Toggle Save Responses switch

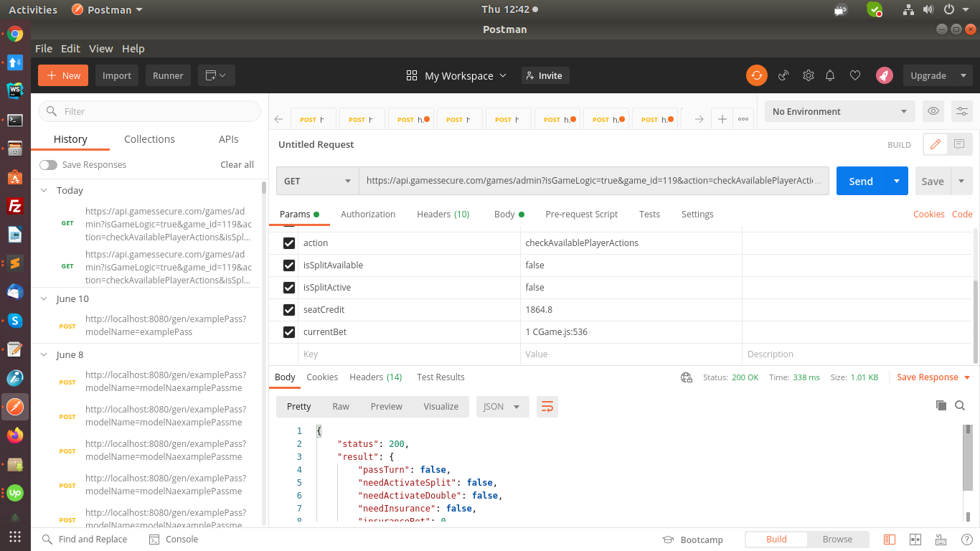tap(48, 165)
